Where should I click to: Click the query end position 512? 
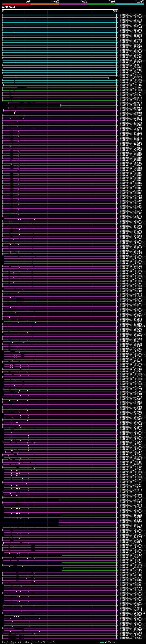click(x=115, y=11)
